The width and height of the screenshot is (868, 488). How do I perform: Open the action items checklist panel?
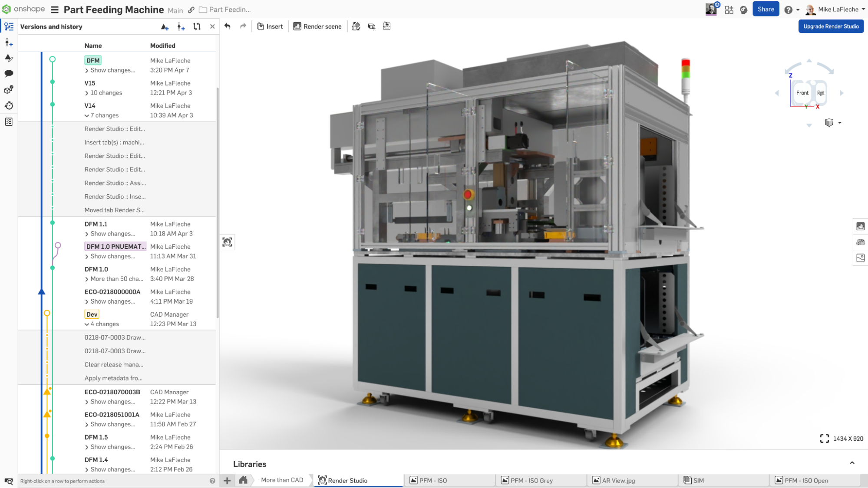pos(9,122)
